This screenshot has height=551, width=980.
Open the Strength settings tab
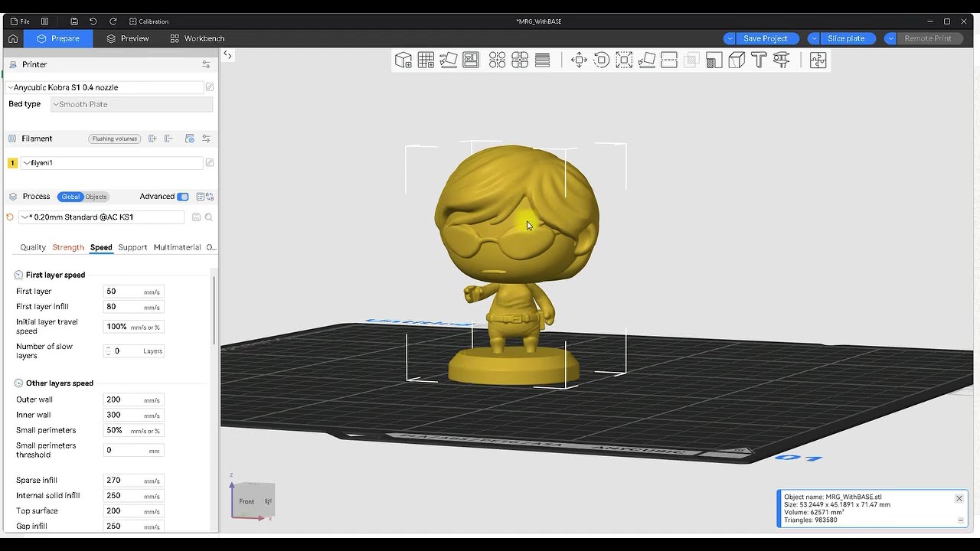(68, 247)
